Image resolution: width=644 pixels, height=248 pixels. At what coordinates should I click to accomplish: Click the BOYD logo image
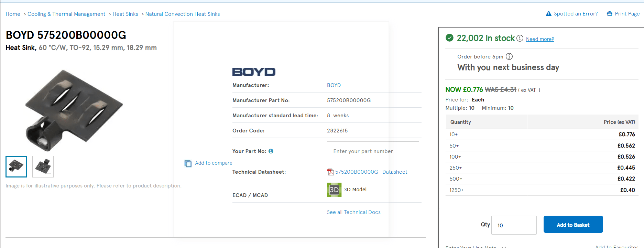coord(254,72)
